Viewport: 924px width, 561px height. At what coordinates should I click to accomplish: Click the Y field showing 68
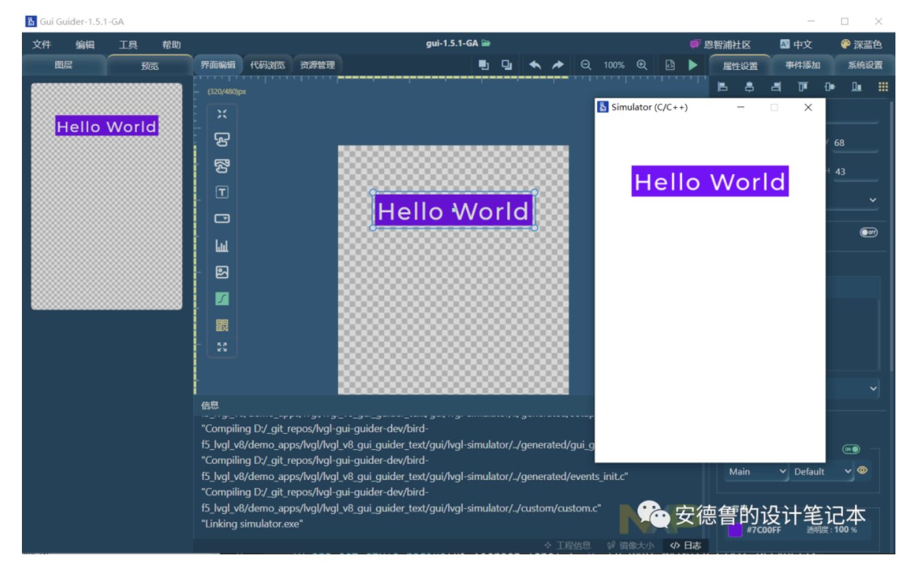tap(856, 143)
